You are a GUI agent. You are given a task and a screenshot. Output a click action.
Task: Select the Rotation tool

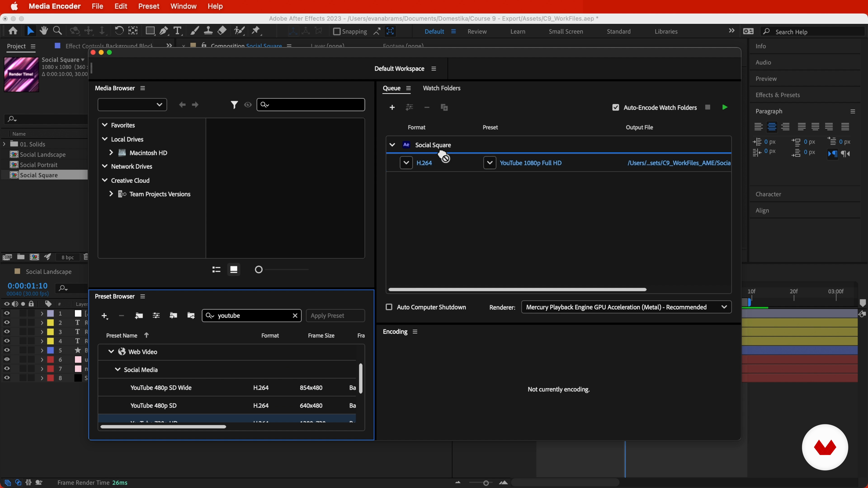[x=119, y=31]
